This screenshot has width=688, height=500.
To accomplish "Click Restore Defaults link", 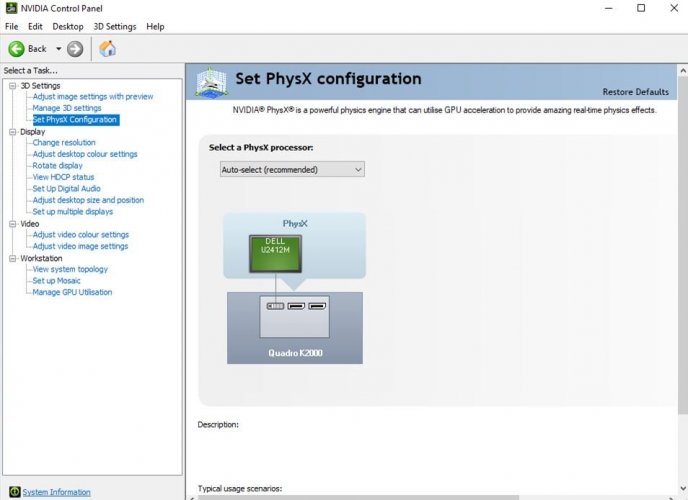I will pos(635,92).
